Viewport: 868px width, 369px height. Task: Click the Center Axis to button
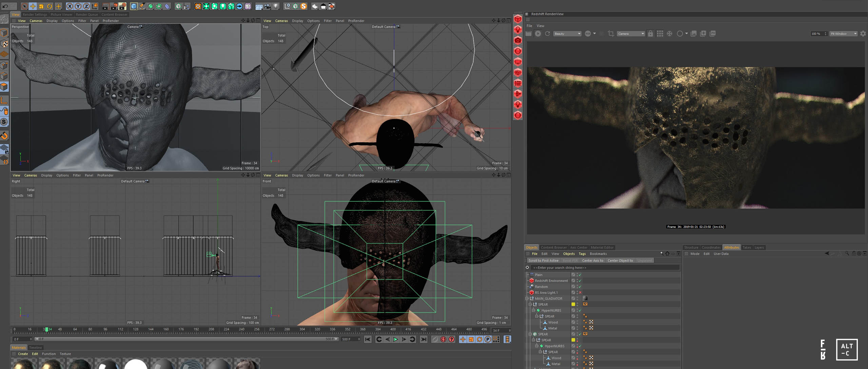(x=593, y=260)
